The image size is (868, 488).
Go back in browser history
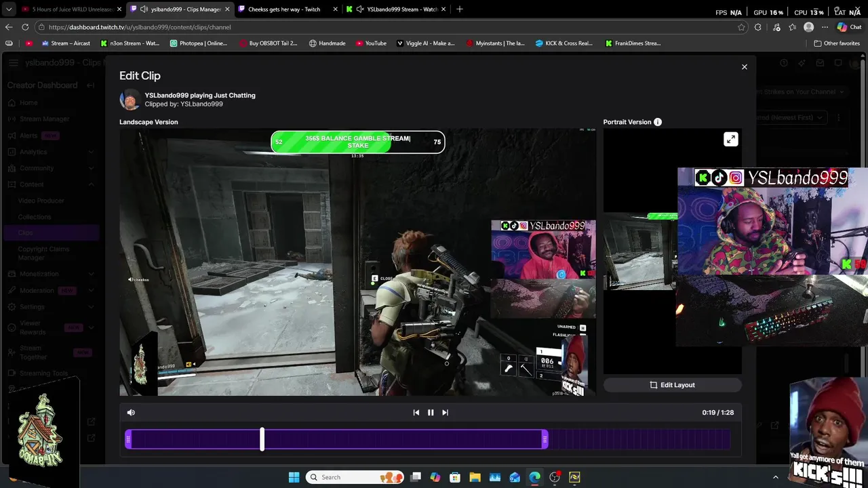coord(9,27)
